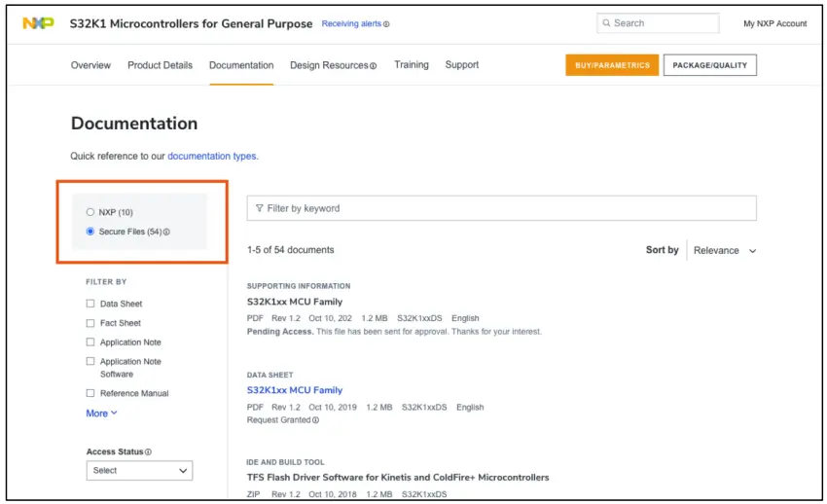Image resolution: width=827 pixels, height=504 pixels.
Task: Click the FILTER BY label
Action: click(x=106, y=282)
